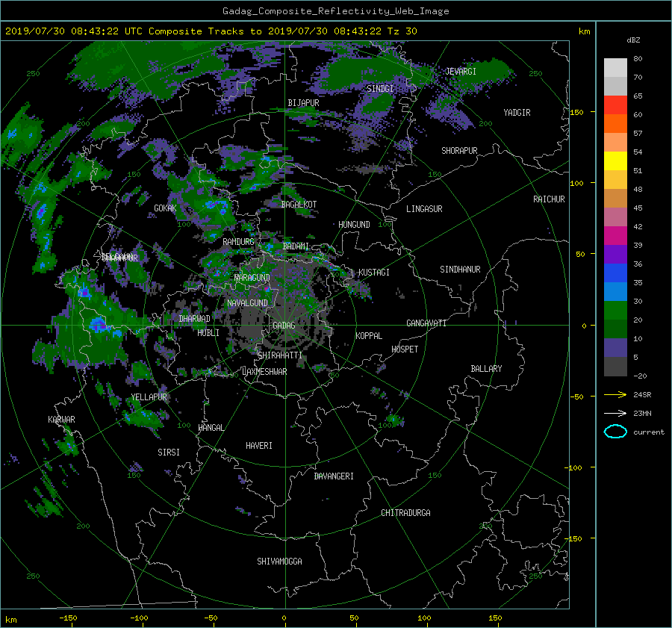Viewport: 672px width, 628px height.
Task: Click the SHIRAHATTI city label
Action: coord(280,355)
